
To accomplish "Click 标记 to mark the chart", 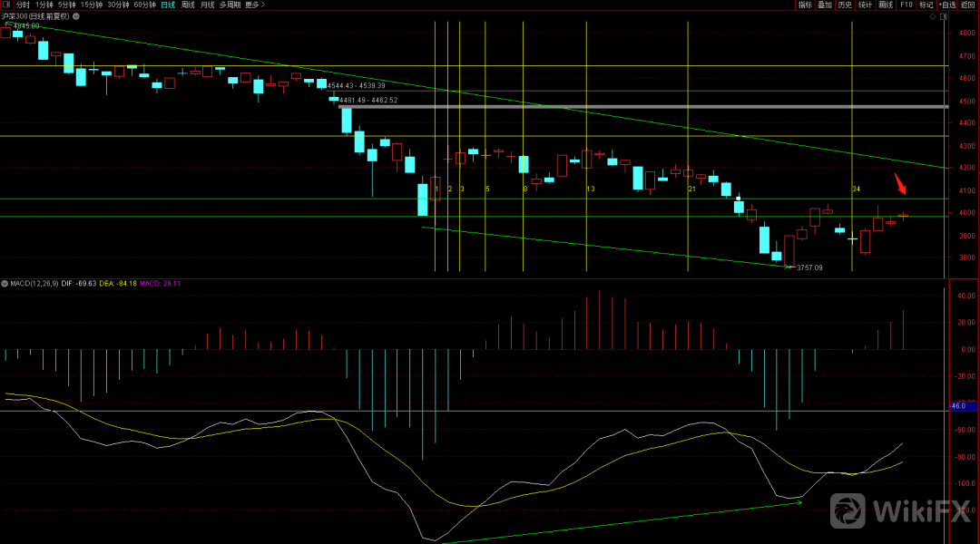I will point(926,5).
